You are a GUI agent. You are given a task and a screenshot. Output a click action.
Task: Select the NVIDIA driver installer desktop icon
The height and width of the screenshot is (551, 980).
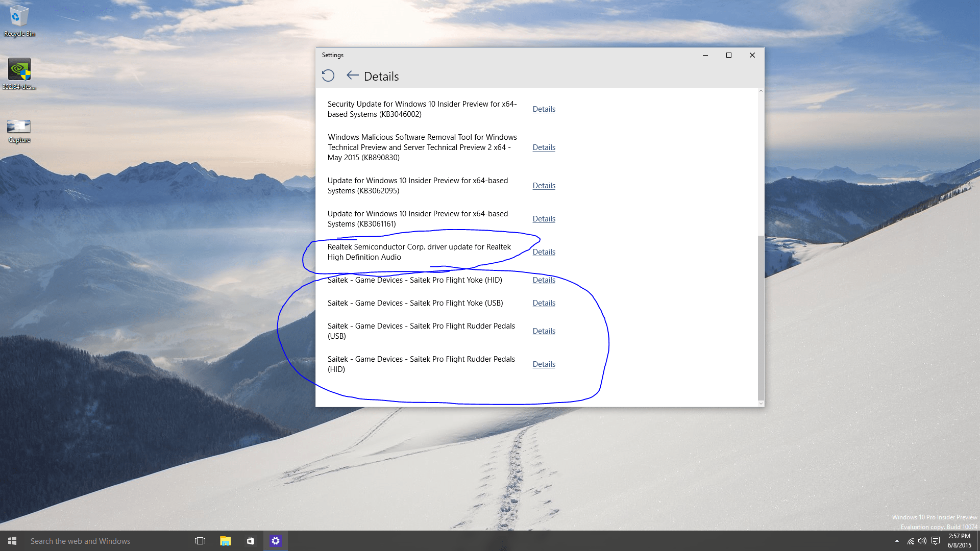(19, 73)
